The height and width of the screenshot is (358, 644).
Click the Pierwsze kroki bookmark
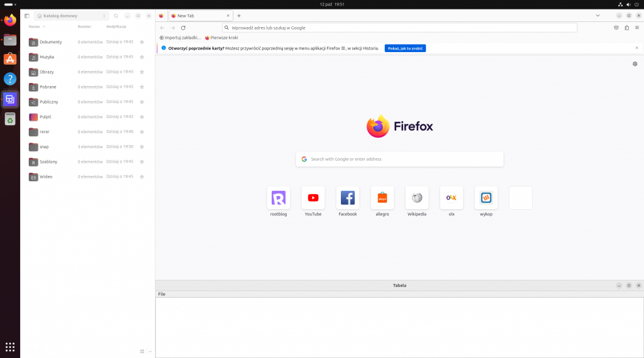pyautogui.click(x=221, y=38)
